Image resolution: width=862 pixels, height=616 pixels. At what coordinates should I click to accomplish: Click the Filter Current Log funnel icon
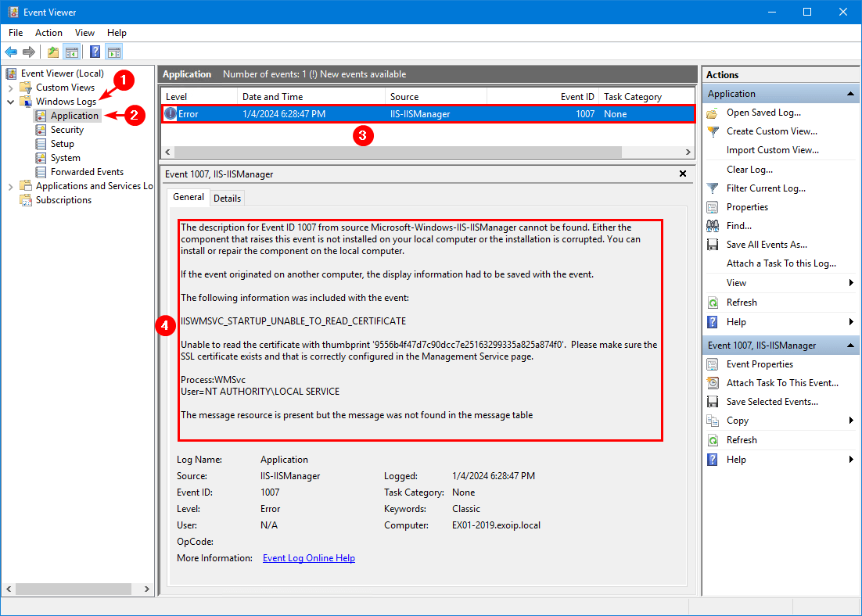coord(713,188)
